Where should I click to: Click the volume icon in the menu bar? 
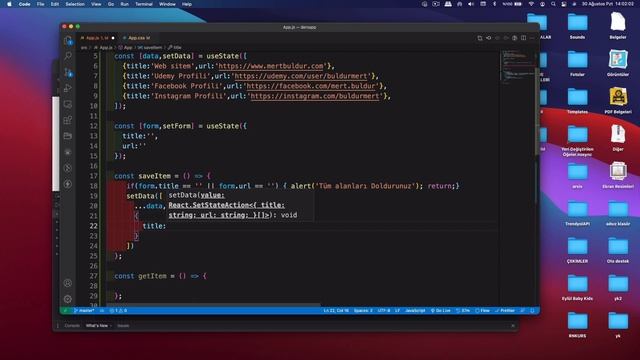[471, 4]
